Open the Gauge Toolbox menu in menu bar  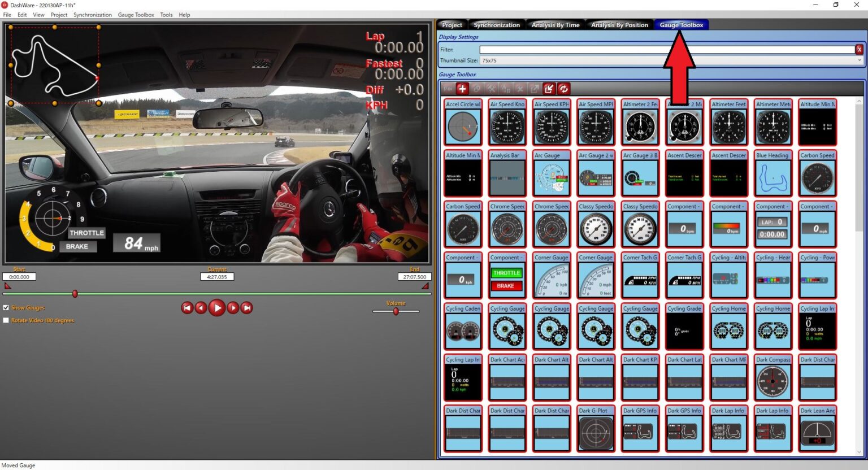point(136,15)
